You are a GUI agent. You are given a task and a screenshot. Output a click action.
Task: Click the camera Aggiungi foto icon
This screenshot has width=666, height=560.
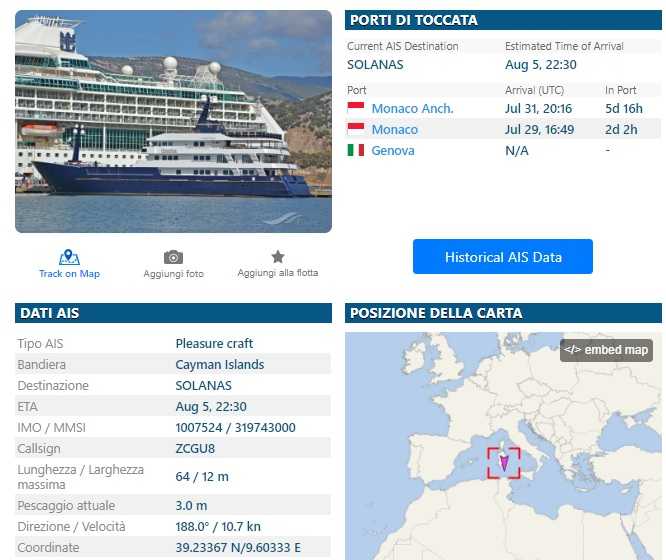point(173,257)
